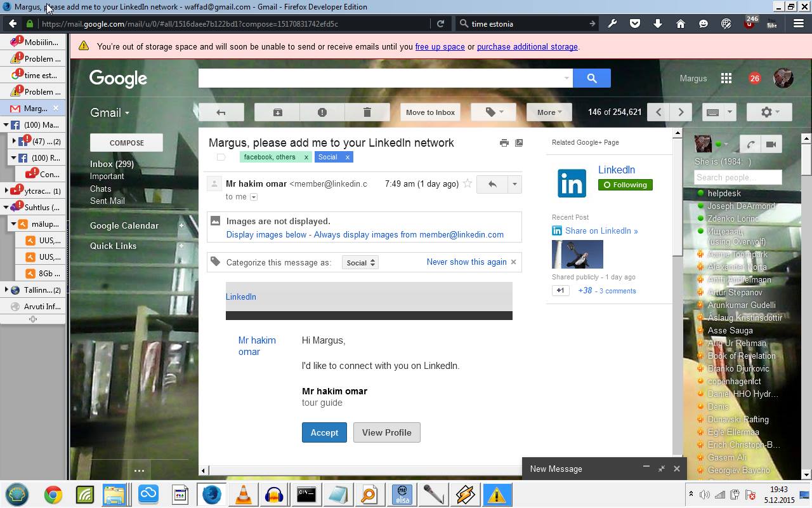Open the more reply options dropdown arrow

tap(514, 184)
